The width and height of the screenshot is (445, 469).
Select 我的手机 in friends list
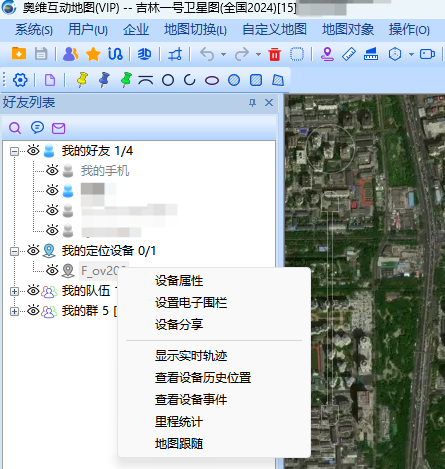[x=105, y=171]
